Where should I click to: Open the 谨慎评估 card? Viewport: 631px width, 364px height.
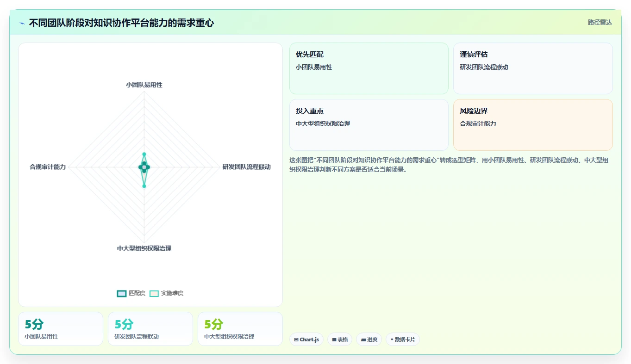pyautogui.click(x=533, y=68)
